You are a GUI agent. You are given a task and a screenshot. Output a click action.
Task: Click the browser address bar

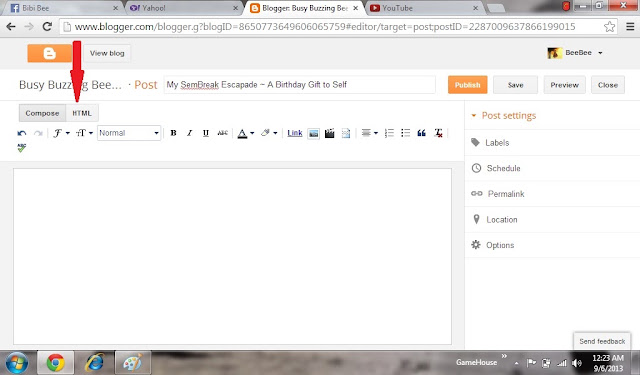click(x=339, y=27)
